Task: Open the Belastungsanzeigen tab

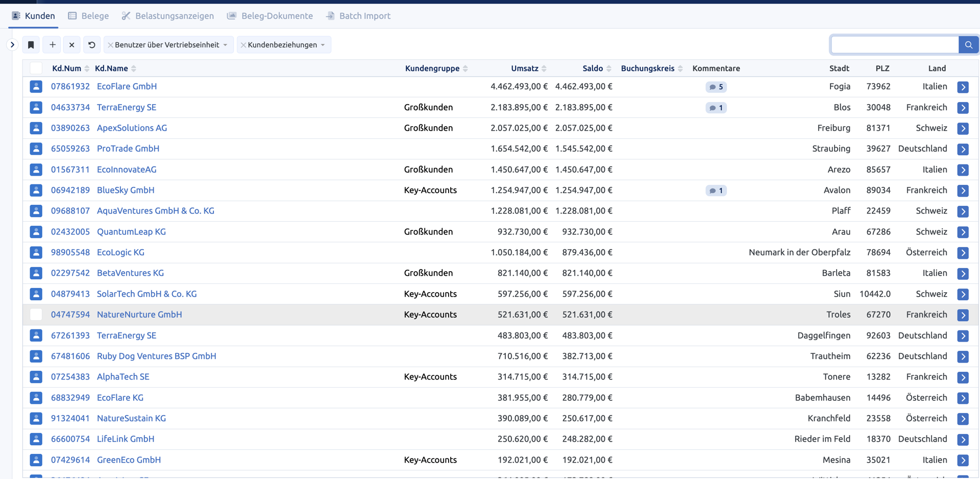Action: click(x=168, y=16)
